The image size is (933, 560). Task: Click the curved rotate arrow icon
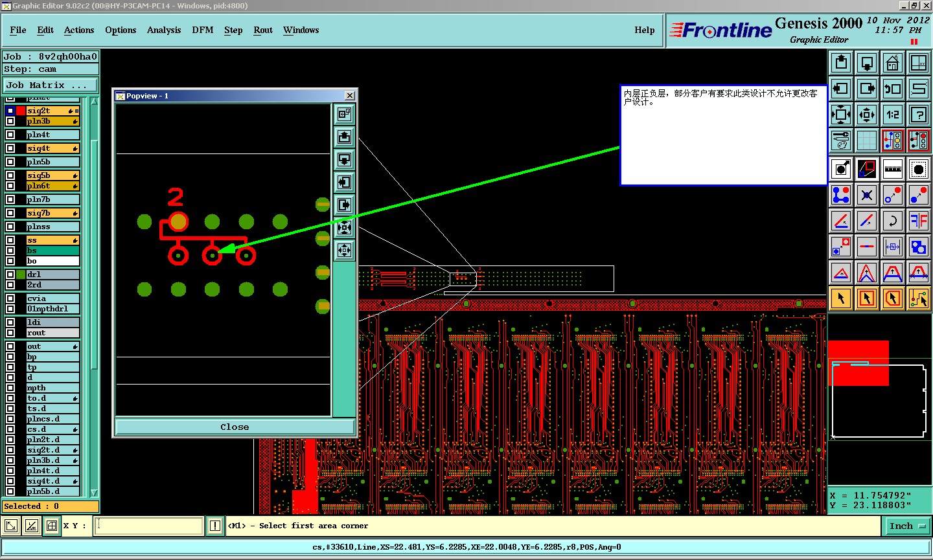(893, 221)
